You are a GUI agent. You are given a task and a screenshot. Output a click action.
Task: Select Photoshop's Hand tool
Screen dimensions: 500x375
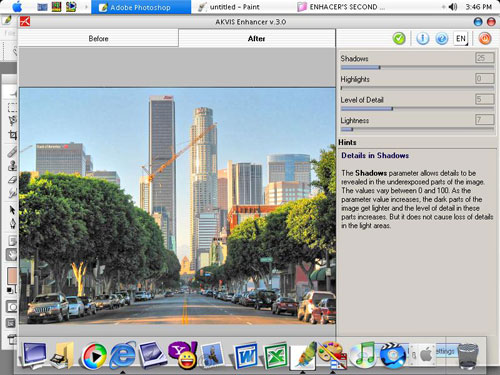12,255
